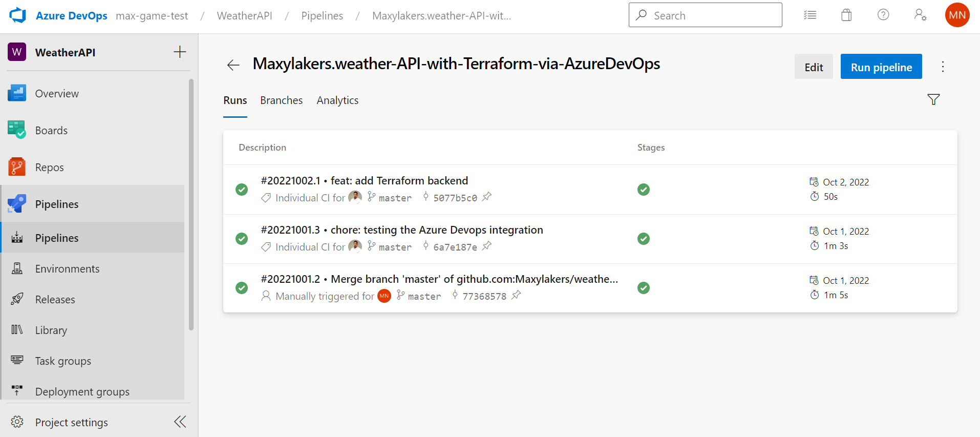
Task: Open the filter runs funnel icon
Action: [x=933, y=99]
